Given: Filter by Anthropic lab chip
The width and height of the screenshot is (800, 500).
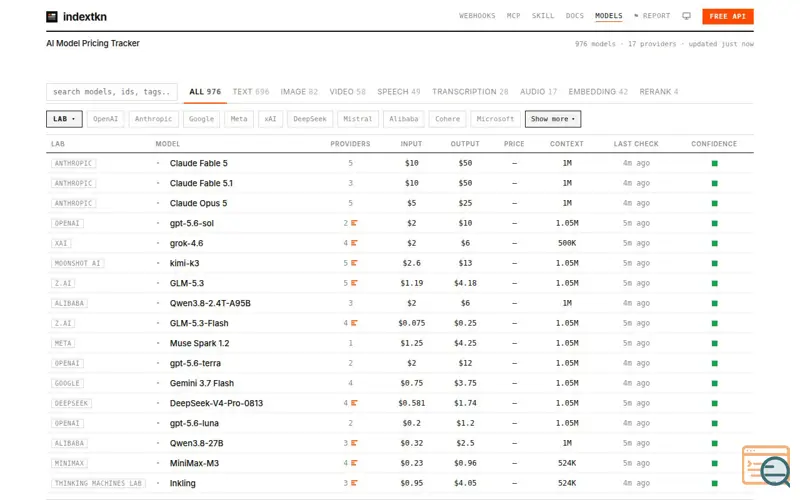Looking at the screenshot, I should [154, 119].
